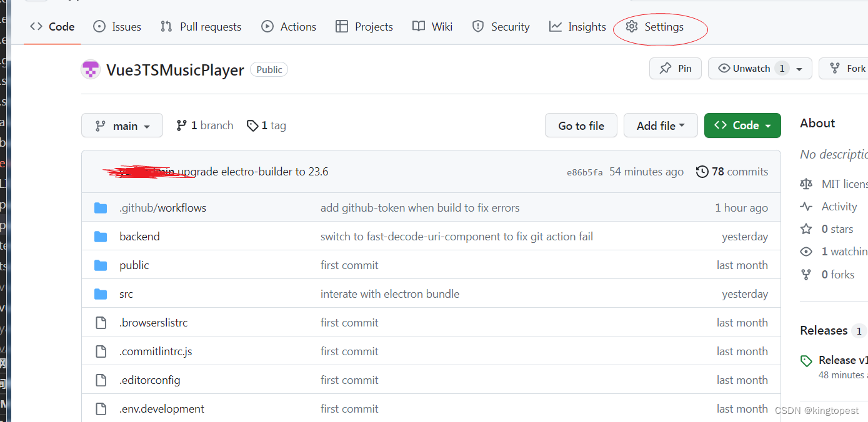The width and height of the screenshot is (868, 422).
Task: Open the latest commit message about electro-builder
Action: [x=253, y=172]
